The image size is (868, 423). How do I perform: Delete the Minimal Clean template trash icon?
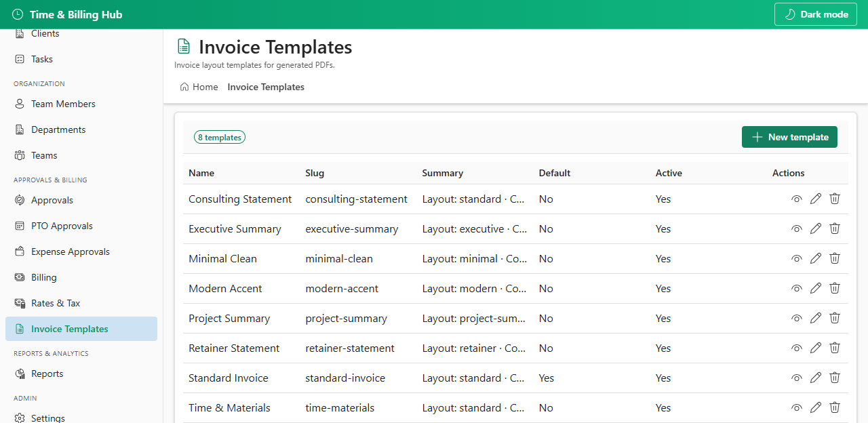[835, 259]
